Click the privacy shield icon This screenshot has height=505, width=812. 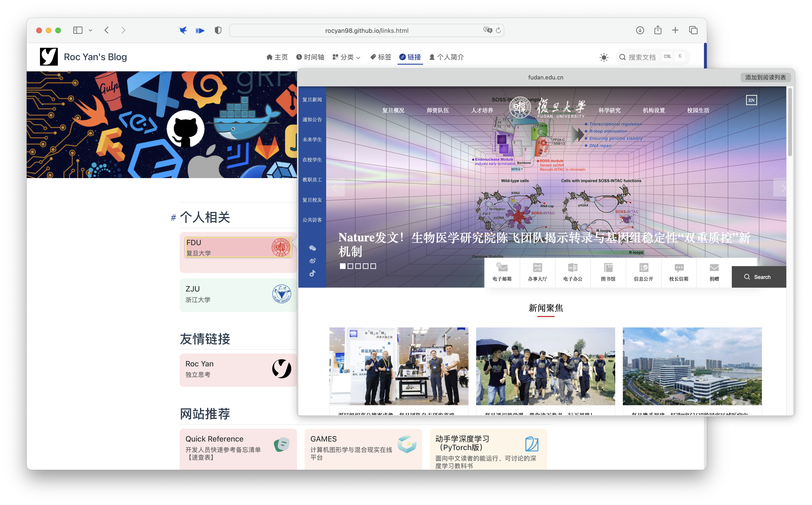click(218, 30)
